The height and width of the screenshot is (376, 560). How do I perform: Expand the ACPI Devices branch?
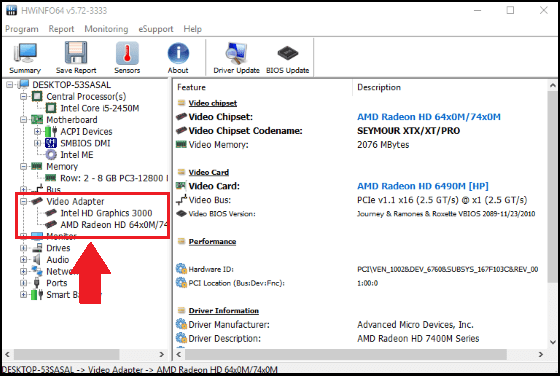pyautogui.click(x=38, y=131)
